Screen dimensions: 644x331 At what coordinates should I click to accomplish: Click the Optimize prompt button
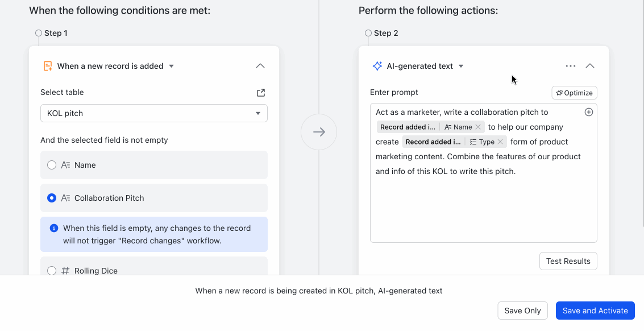tap(574, 93)
